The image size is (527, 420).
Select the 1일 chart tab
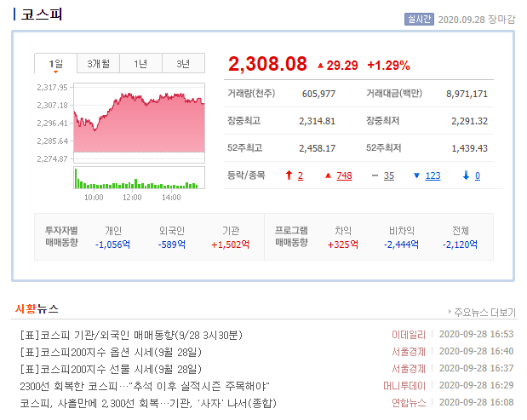(x=56, y=63)
